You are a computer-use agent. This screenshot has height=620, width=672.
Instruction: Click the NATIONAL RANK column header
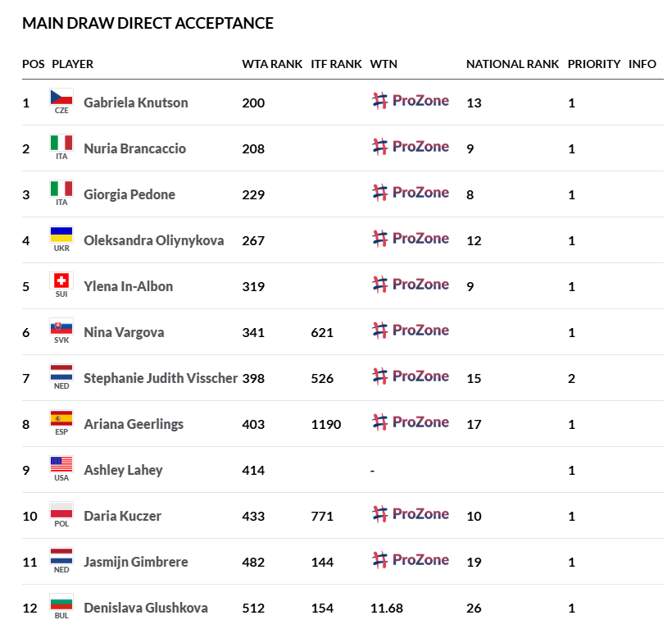[512, 64]
